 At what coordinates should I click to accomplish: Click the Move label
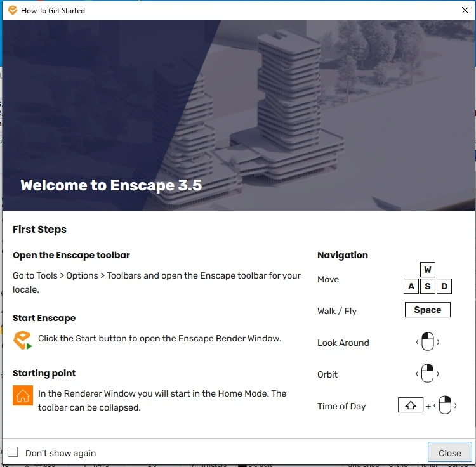coord(328,279)
